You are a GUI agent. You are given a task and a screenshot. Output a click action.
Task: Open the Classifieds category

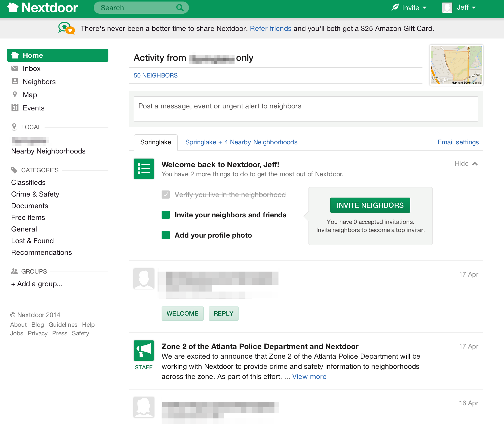(x=28, y=183)
